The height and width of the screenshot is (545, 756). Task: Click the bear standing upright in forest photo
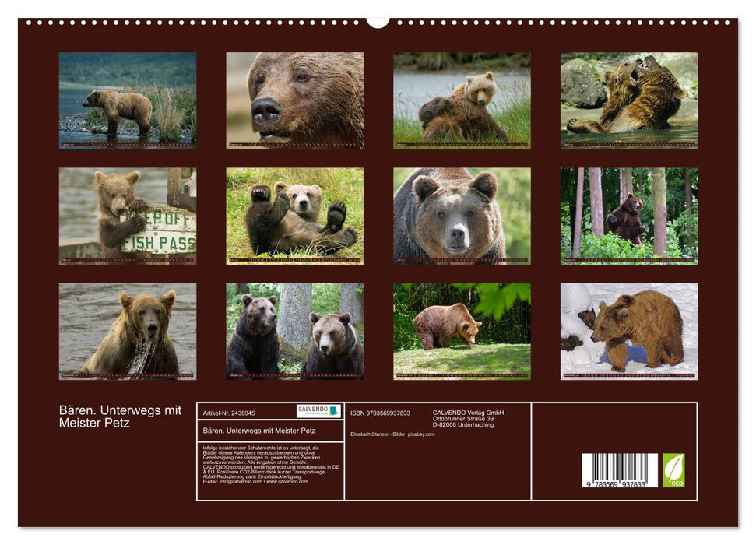[x=629, y=216]
